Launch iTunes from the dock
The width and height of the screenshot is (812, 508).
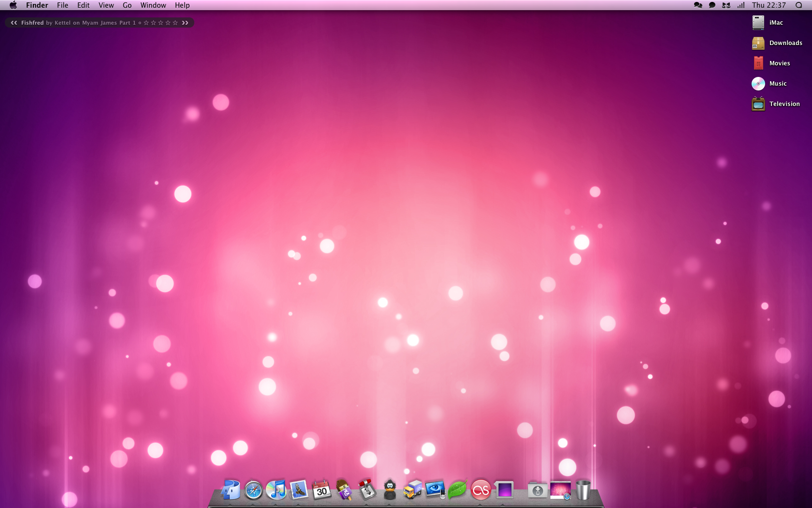[x=276, y=490]
